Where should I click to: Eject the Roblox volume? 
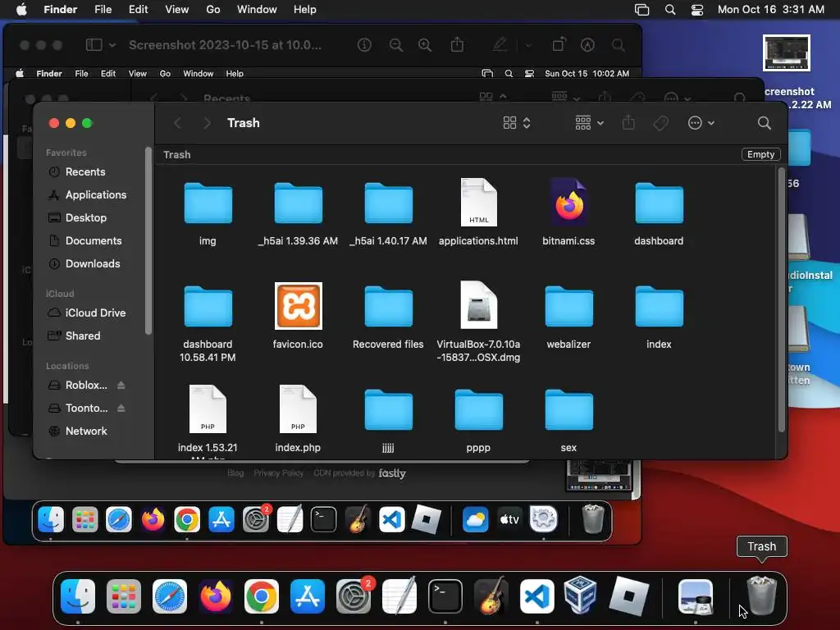121,386
